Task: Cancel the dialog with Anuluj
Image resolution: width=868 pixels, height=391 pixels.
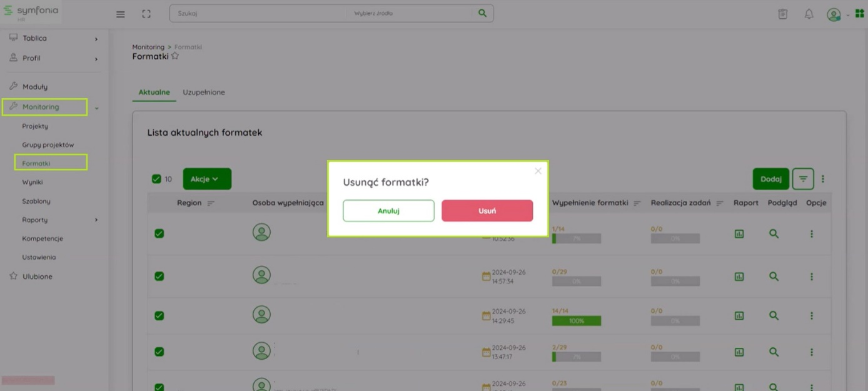Action: pos(388,211)
